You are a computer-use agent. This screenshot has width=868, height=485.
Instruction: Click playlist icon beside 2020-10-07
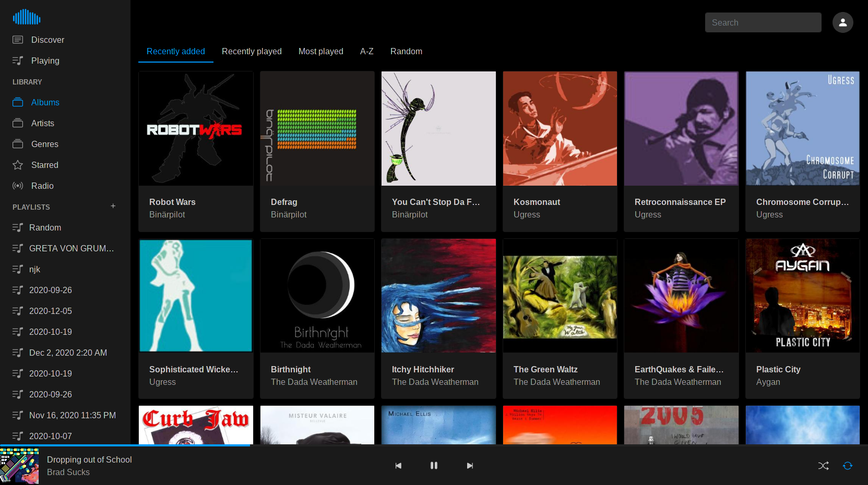tap(18, 436)
